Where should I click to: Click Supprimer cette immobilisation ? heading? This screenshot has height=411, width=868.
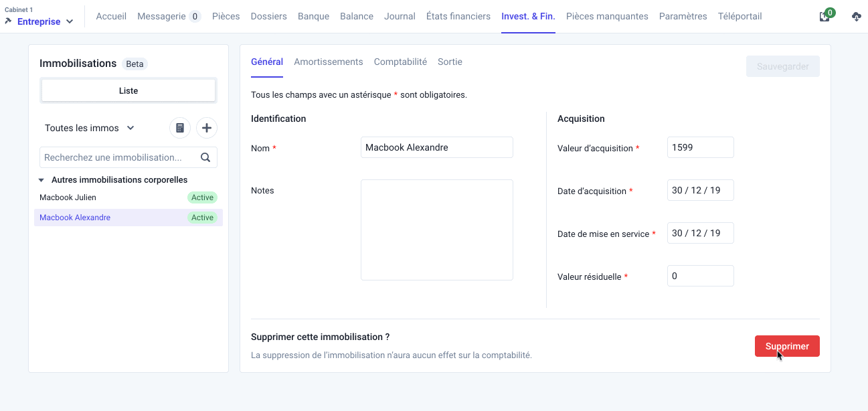pyautogui.click(x=320, y=337)
